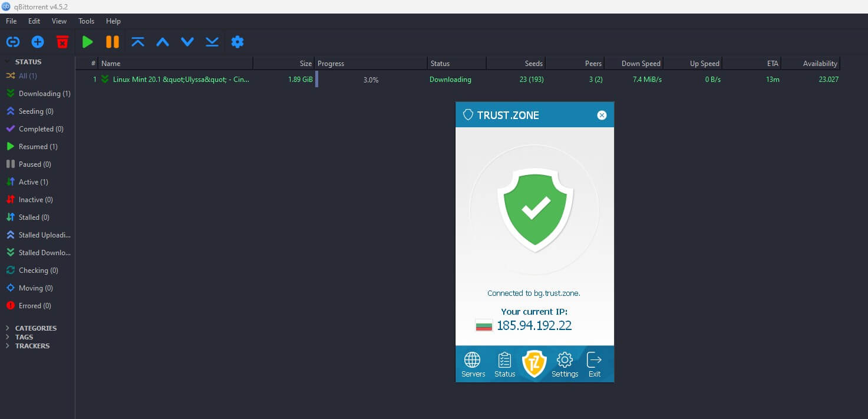The image size is (868, 419).
Task: Click the 3.0% progress bar
Action: [371, 80]
